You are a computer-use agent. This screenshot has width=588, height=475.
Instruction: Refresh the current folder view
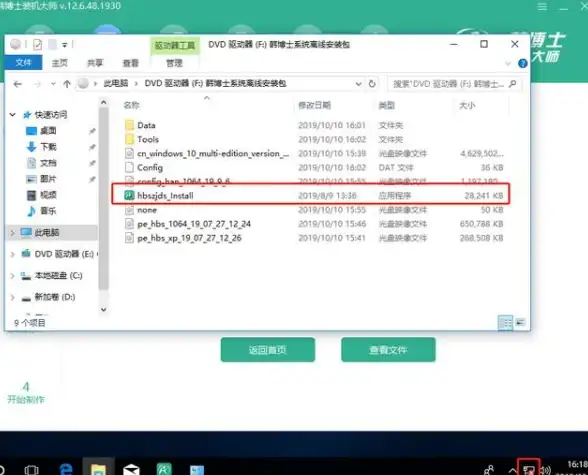click(x=372, y=84)
